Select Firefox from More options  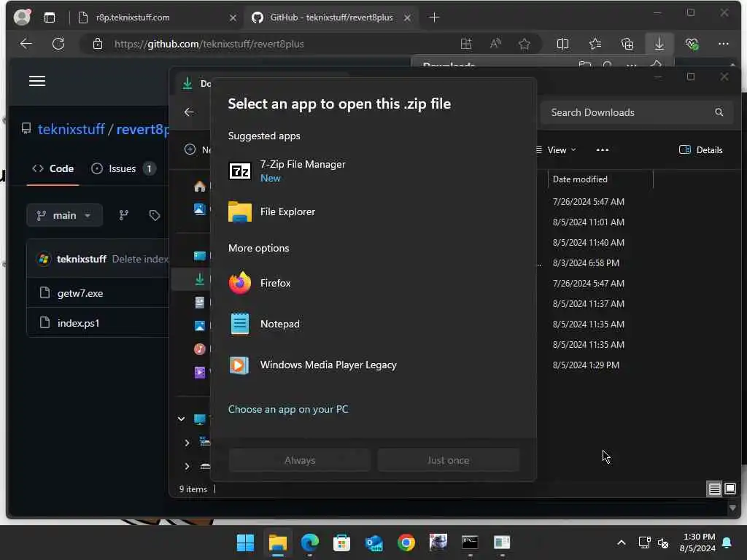[373, 283]
